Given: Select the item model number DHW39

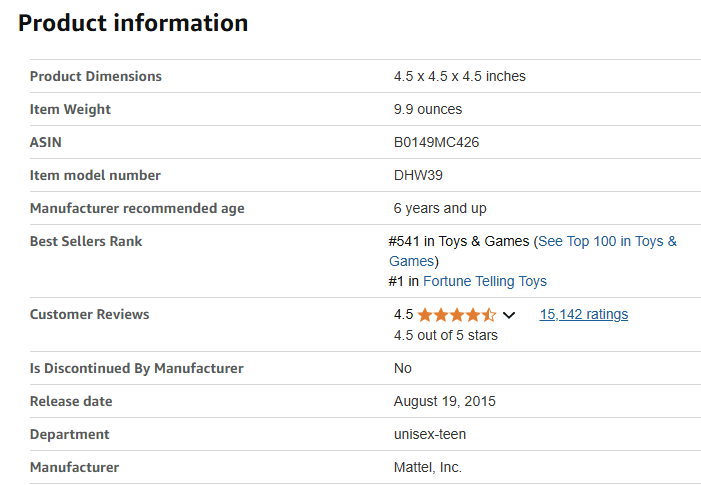Looking at the screenshot, I should (418, 175).
